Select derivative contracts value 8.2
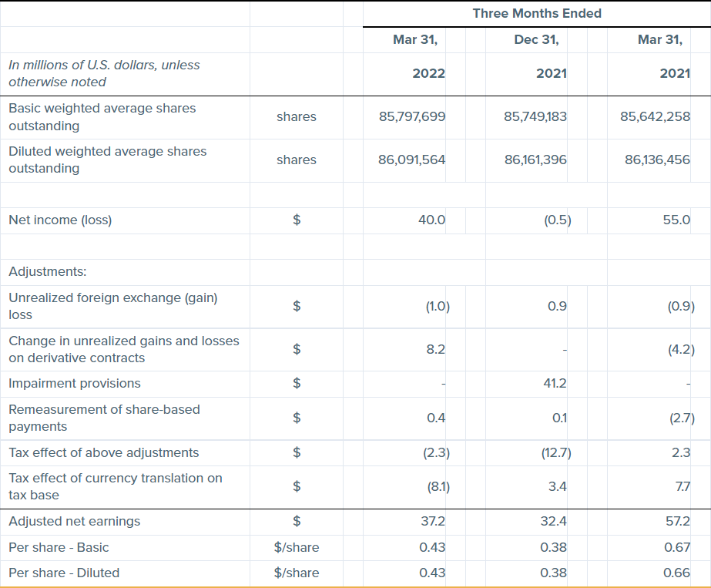The width and height of the screenshot is (711, 588). [435, 349]
